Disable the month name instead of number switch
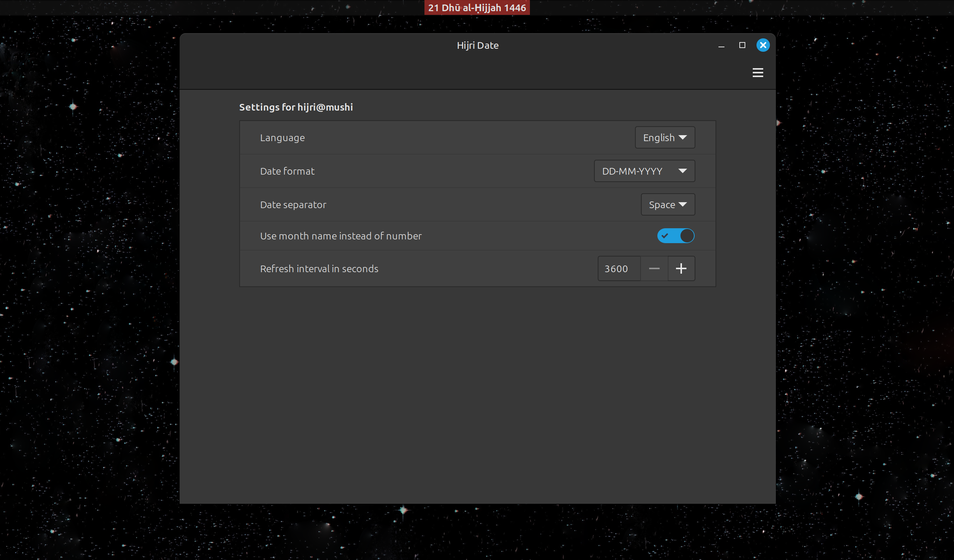The image size is (954, 560). [675, 236]
